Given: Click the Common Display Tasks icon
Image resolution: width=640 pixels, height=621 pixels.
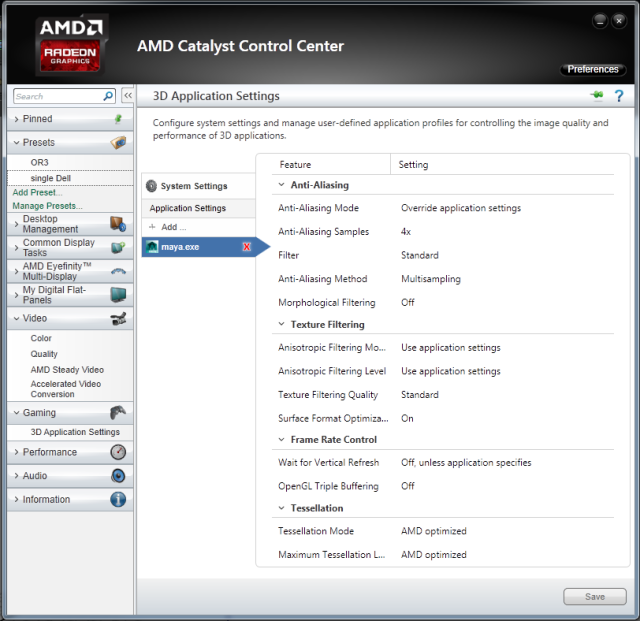Looking at the screenshot, I should point(118,247).
